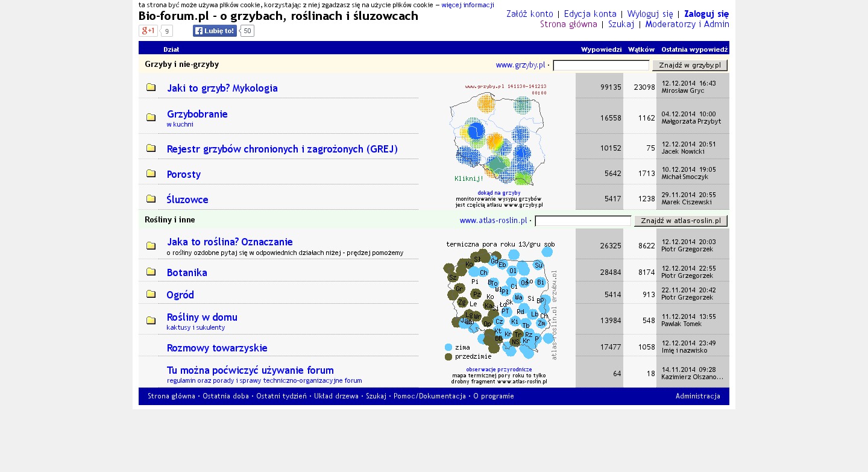
Task: Go to Administracja in the footer
Action: pos(697,396)
